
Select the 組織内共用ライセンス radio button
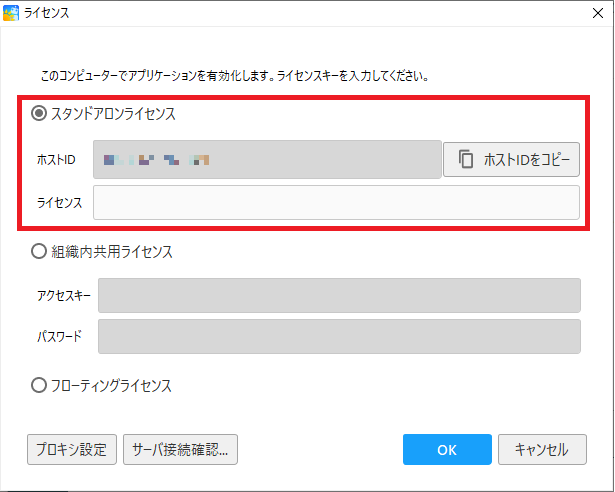(39, 251)
